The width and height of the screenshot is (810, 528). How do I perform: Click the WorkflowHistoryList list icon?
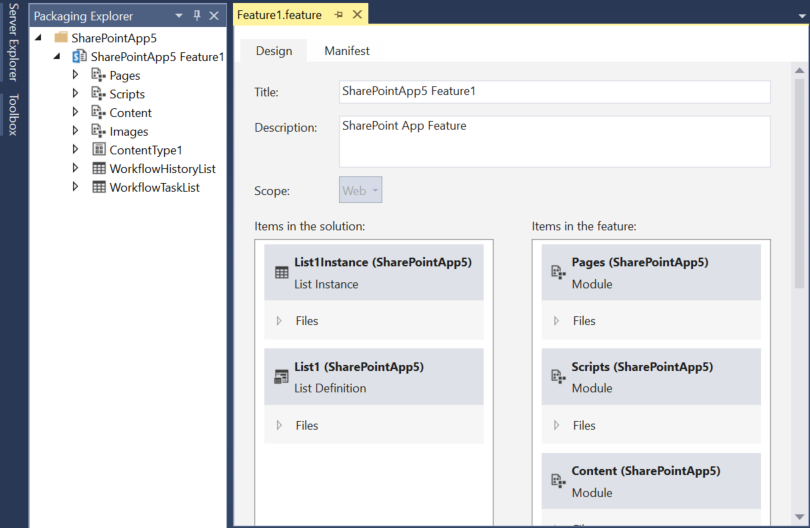click(99, 168)
